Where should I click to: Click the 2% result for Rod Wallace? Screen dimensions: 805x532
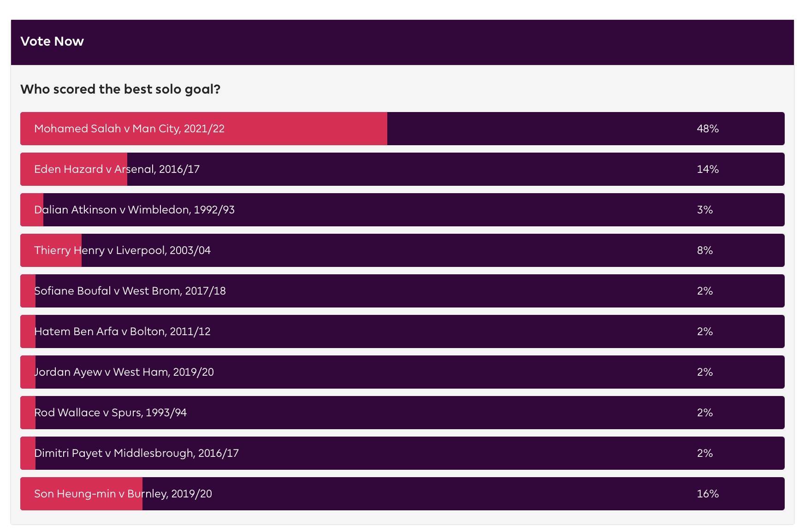pyautogui.click(x=705, y=413)
